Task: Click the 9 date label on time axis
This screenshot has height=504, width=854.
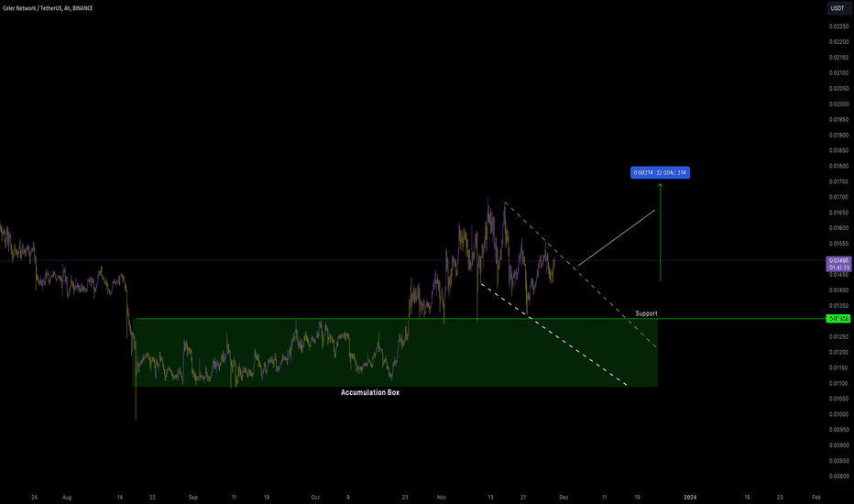Action: 347,498
